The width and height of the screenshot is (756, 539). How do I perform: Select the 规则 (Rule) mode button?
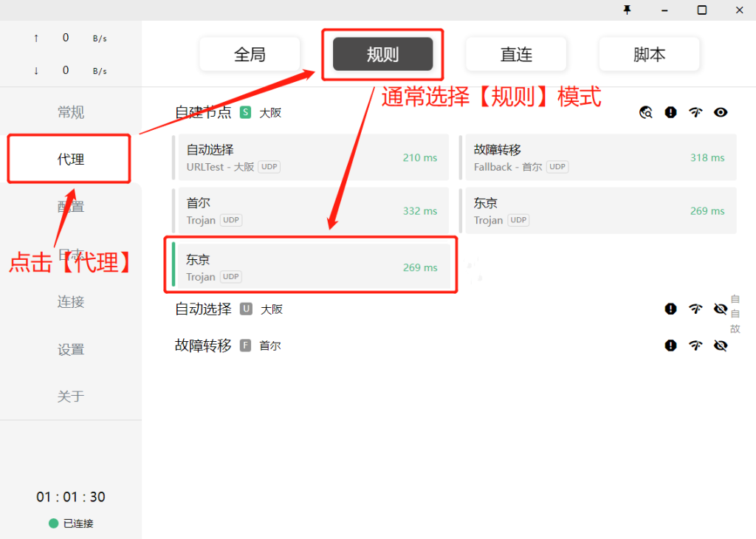coord(383,54)
